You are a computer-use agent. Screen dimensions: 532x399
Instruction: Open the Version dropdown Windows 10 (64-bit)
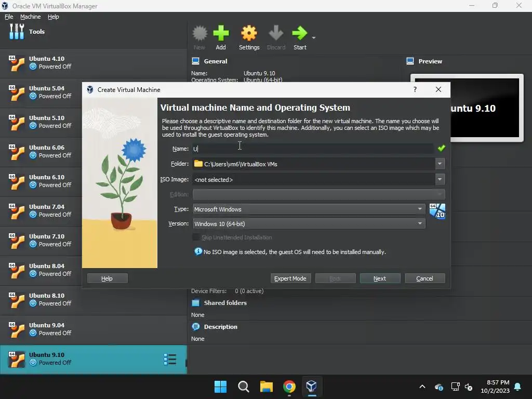tap(309, 223)
